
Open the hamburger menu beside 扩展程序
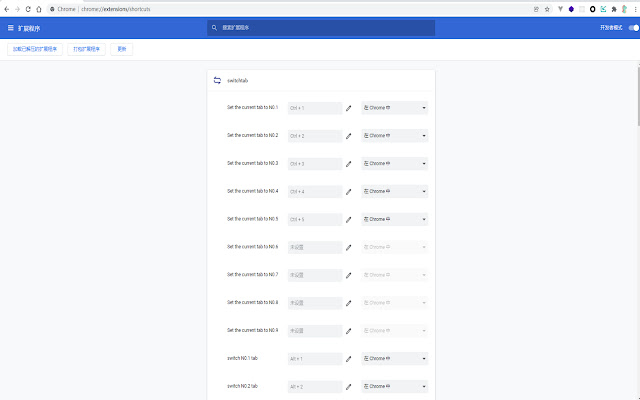point(11,28)
